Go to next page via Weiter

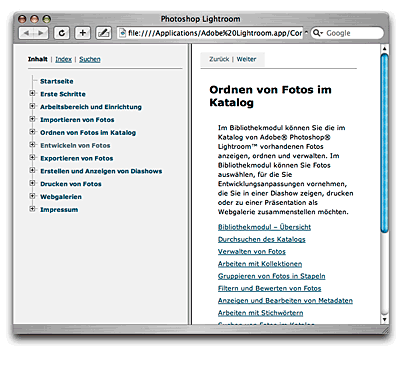pyautogui.click(x=246, y=59)
